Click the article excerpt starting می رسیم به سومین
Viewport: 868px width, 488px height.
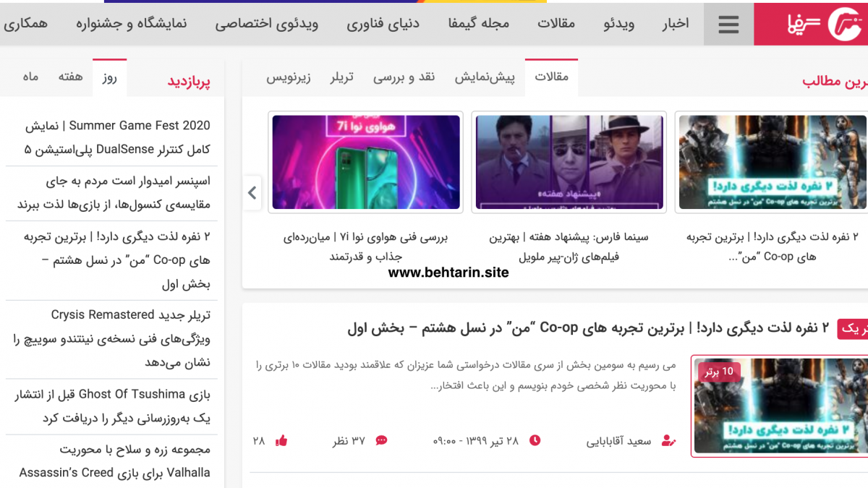tap(466, 375)
